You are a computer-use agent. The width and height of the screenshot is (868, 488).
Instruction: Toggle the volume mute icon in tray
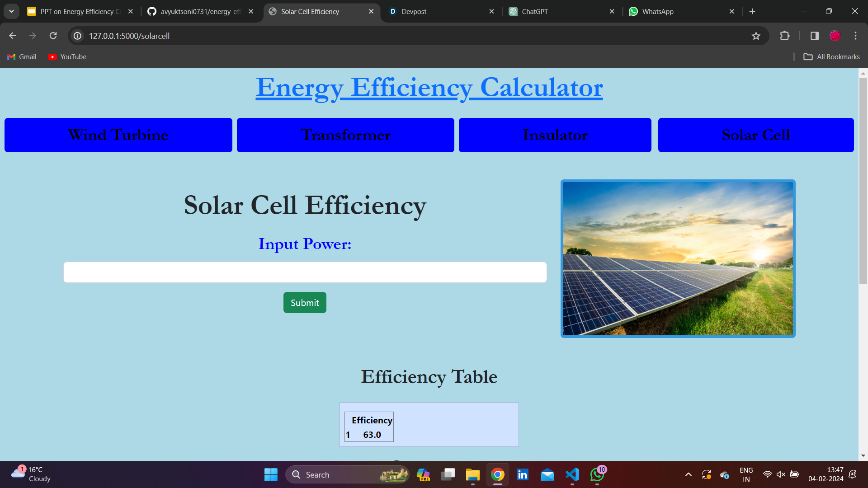781,474
